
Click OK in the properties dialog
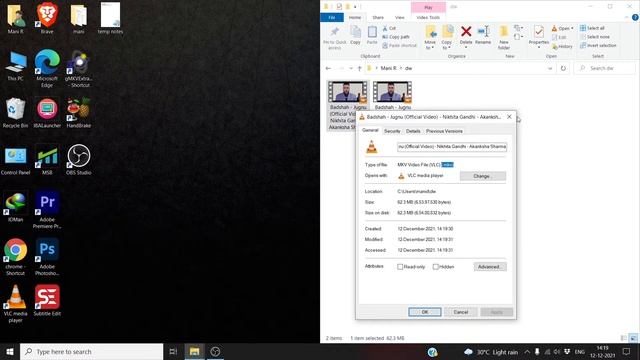pyautogui.click(x=424, y=312)
